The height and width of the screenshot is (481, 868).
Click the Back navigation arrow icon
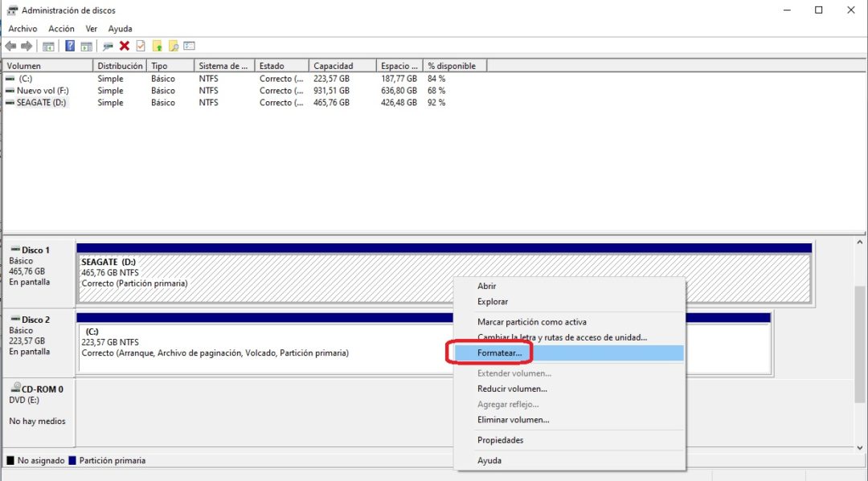[10, 46]
